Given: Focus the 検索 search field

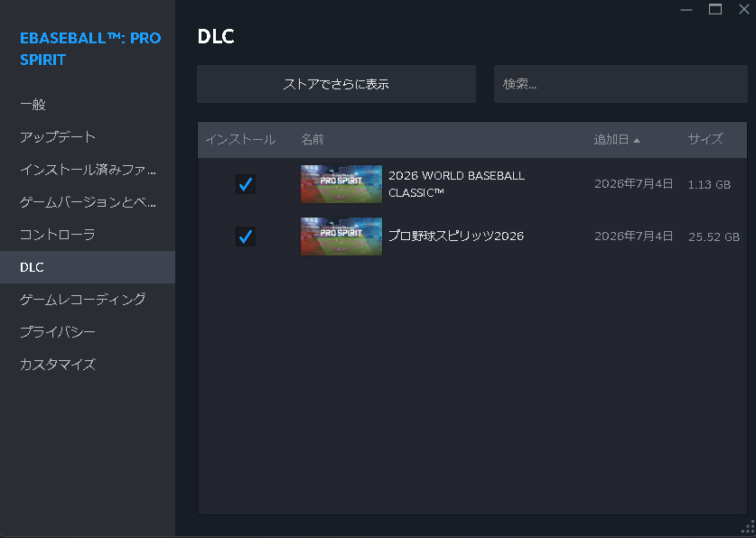Looking at the screenshot, I should pos(621,84).
